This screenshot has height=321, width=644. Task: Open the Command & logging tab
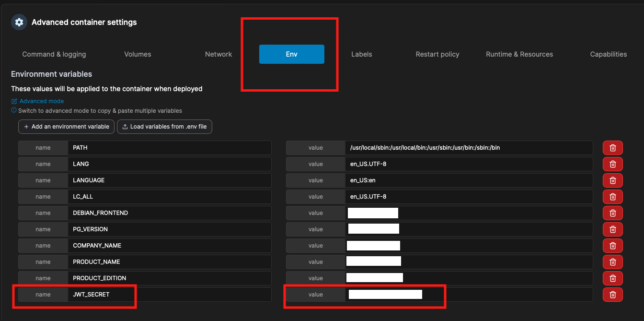54,54
